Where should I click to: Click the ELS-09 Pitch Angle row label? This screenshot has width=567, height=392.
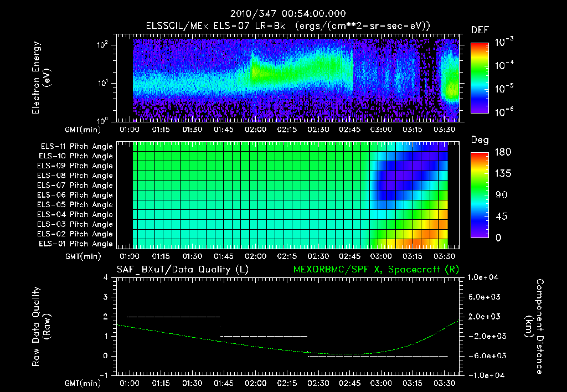75,166
